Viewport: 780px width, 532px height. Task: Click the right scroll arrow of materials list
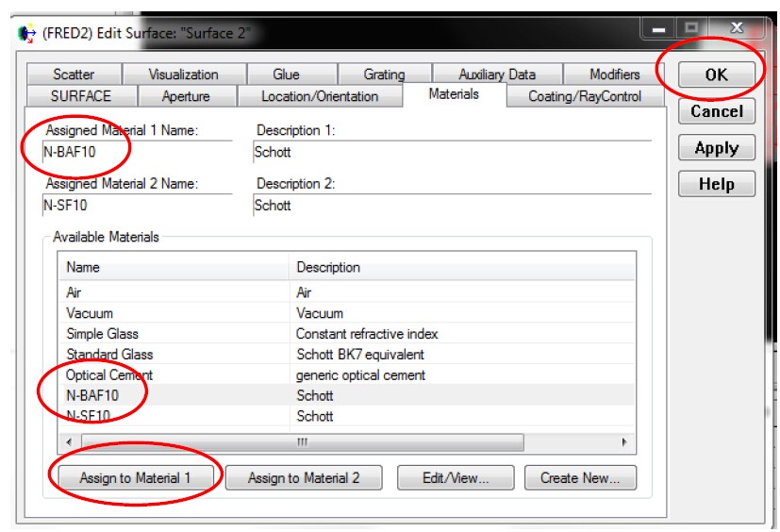pyautogui.click(x=624, y=442)
